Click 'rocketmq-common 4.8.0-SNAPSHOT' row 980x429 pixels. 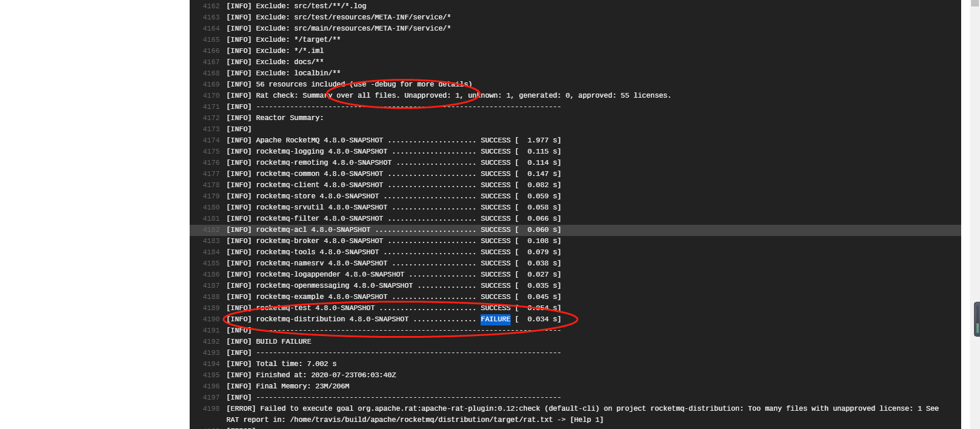[x=393, y=174]
